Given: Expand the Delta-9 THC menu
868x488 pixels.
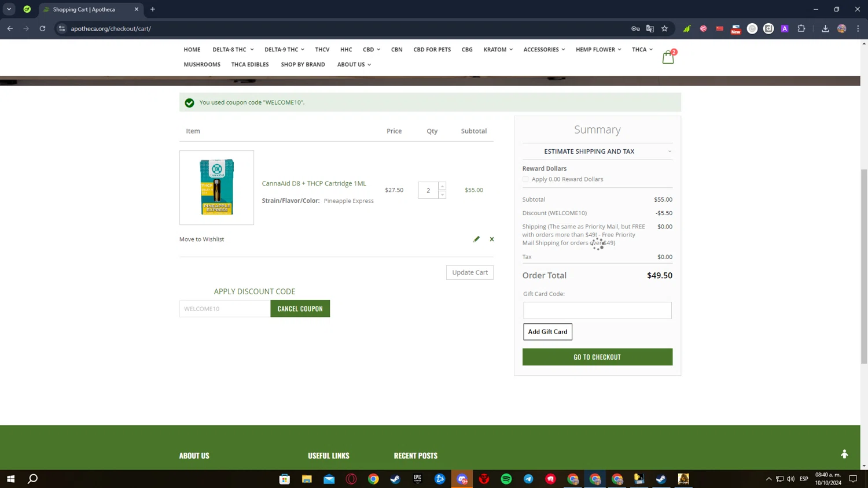Looking at the screenshot, I should [x=284, y=50].
